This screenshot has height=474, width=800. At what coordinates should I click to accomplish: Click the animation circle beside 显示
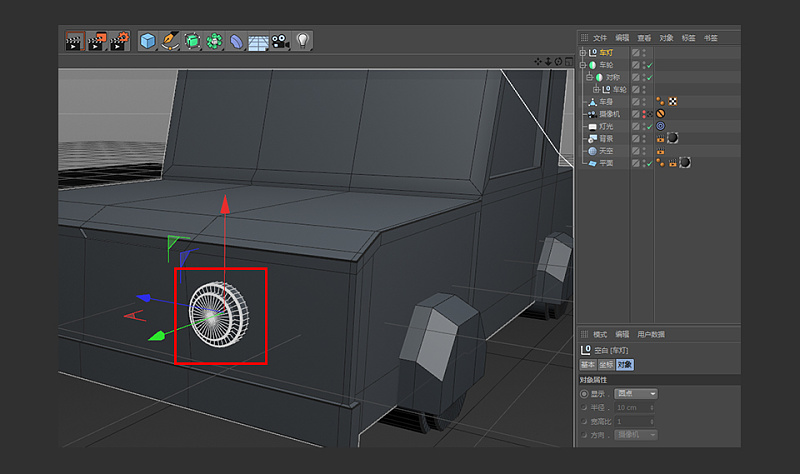584,394
